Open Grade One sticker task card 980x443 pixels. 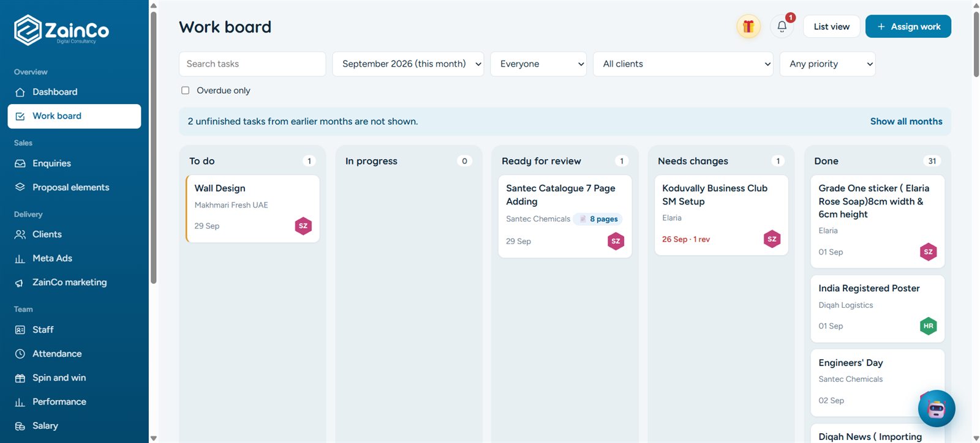pos(877,221)
